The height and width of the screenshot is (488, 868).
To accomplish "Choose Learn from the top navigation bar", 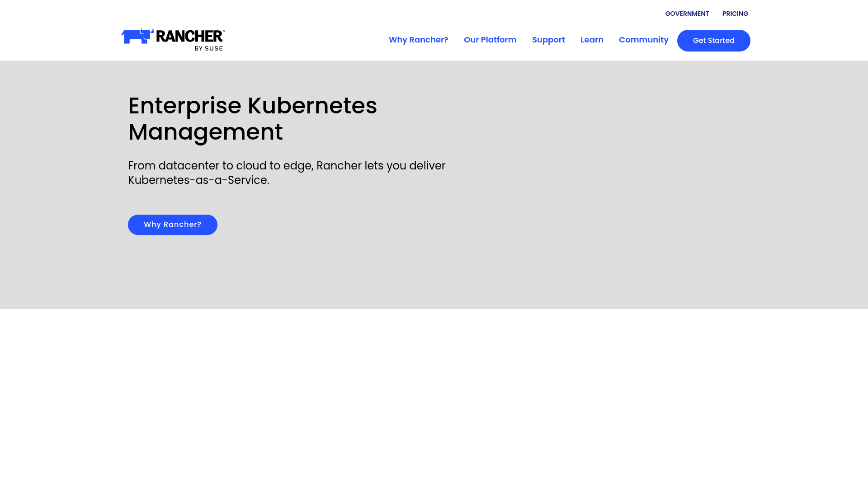I will [x=592, y=40].
